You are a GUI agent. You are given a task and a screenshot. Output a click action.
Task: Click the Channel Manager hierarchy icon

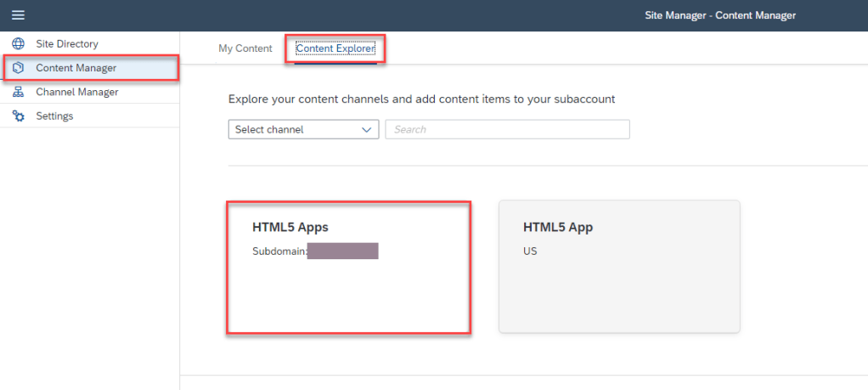click(x=19, y=92)
